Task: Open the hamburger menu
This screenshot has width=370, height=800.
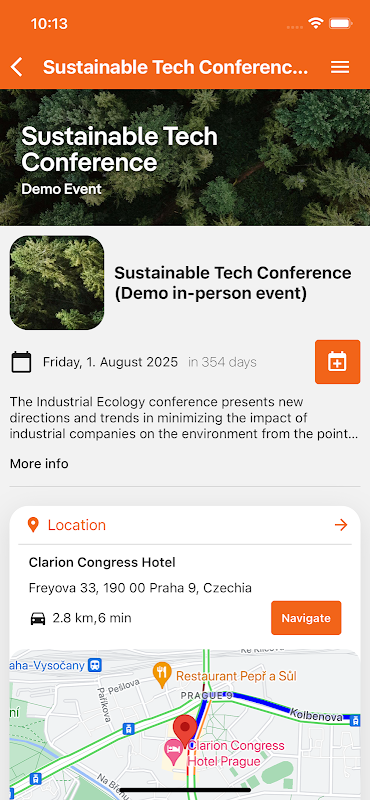Action: click(x=340, y=67)
